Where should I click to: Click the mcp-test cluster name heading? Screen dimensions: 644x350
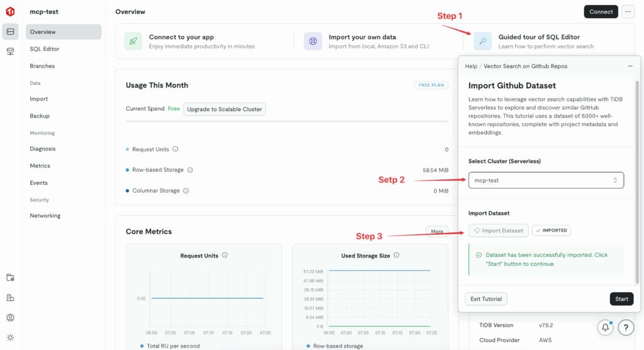click(44, 11)
